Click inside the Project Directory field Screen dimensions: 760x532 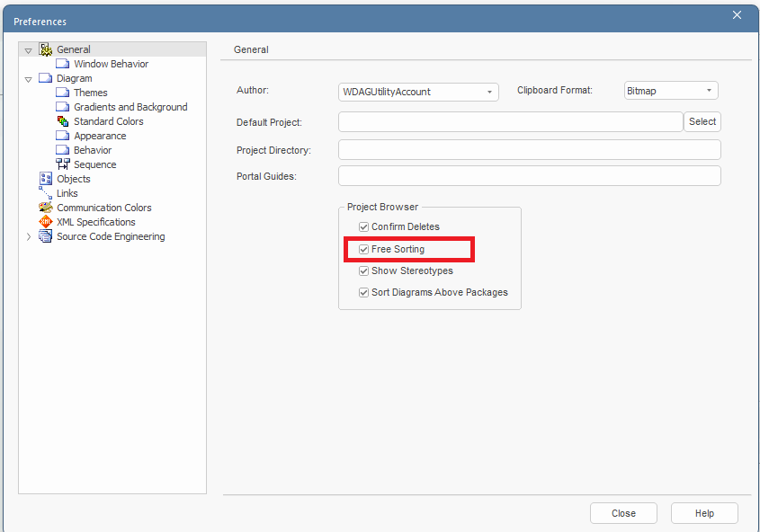point(529,150)
